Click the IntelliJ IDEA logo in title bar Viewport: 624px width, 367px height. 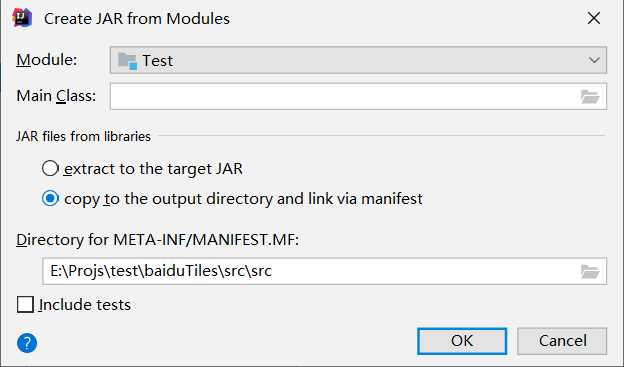click(x=22, y=18)
